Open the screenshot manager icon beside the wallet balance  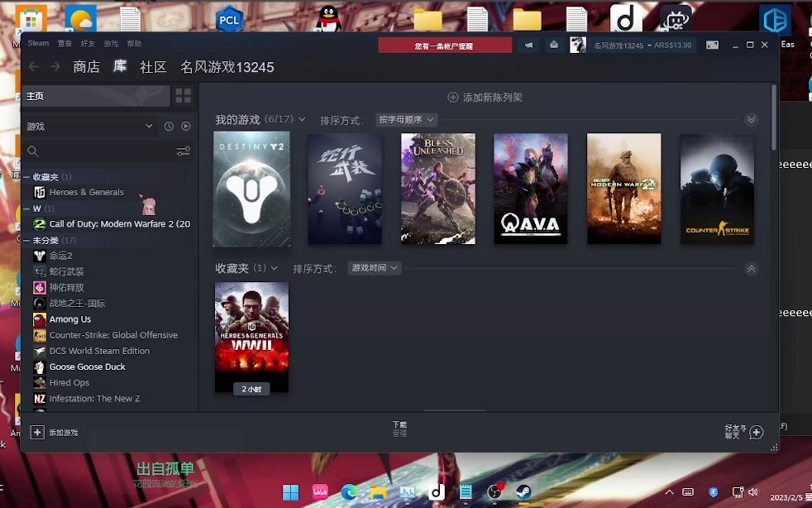coord(713,45)
